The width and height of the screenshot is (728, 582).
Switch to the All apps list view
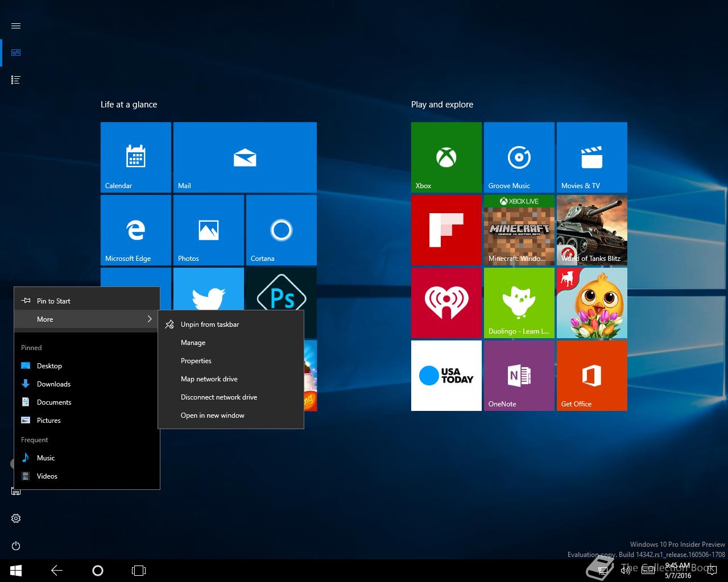tap(16, 80)
